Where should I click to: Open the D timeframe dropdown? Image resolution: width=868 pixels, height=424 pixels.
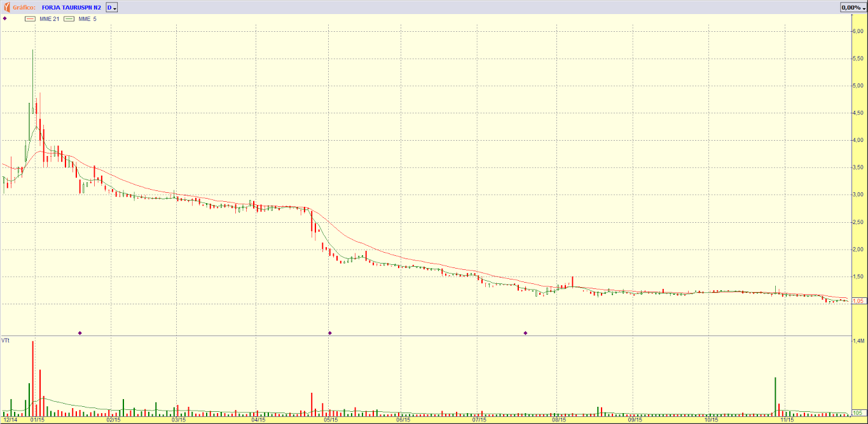point(111,7)
